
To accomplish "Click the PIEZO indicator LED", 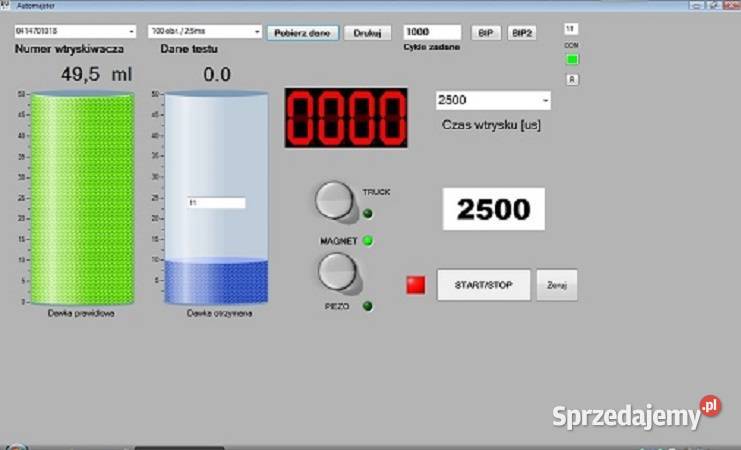I will (x=367, y=306).
